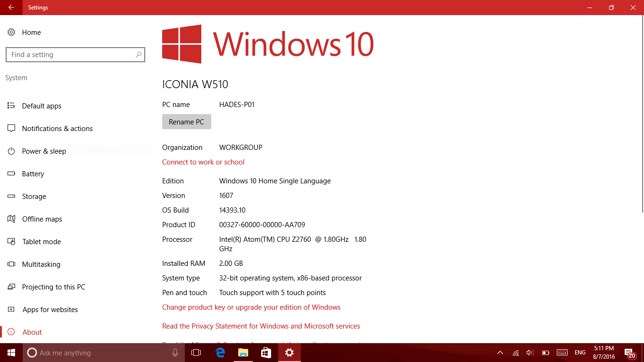Screen dimensions: 644x362
Task: Click the Notifications & actions speech icon
Action: [11, 128]
